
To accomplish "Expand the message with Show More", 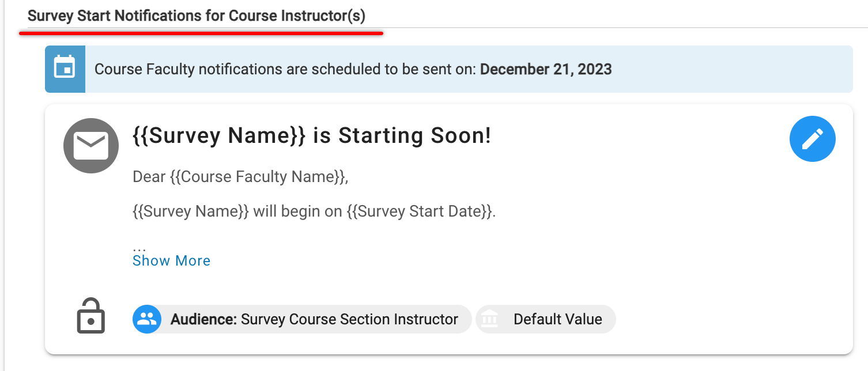I will click(x=171, y=260).
